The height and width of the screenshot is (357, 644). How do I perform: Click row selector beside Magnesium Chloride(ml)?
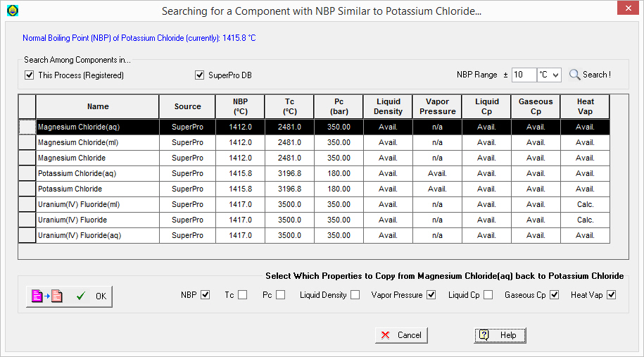27,142
